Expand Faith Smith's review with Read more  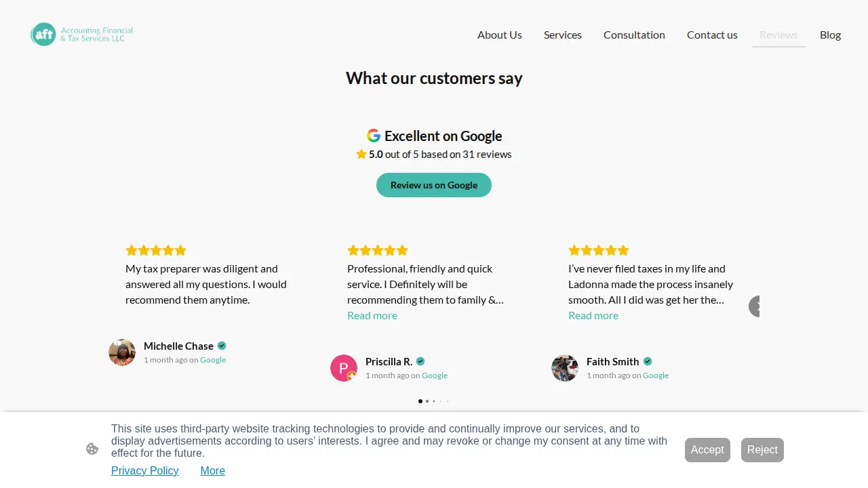pyautogui.click(x=593, y=315)
